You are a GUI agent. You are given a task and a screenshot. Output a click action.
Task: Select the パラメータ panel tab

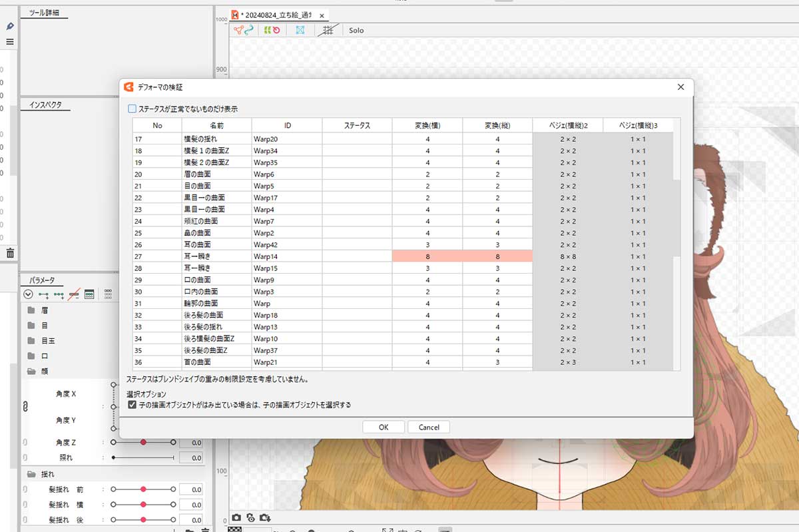(42, 280)
